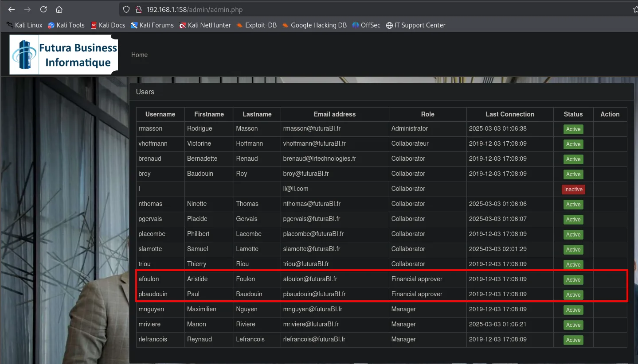
Task: Reload the page with the refresh icon
Action: tap(43, 9)
